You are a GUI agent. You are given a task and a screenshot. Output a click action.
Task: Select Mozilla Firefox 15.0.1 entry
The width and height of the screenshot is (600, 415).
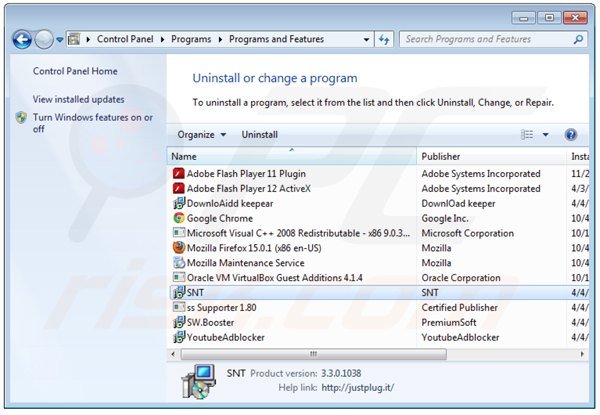pyautogui.click(x=254, y=248)
